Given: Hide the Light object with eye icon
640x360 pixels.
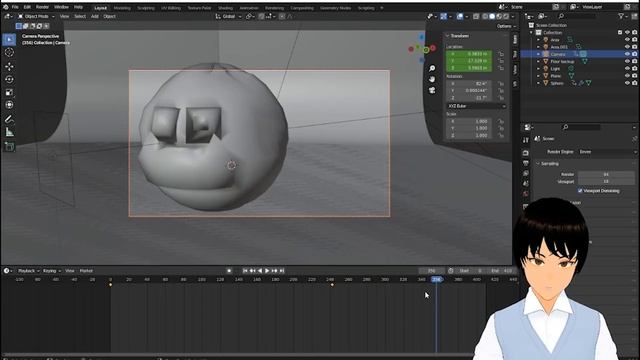Looking at the screenshot, I should pos(627,69).
